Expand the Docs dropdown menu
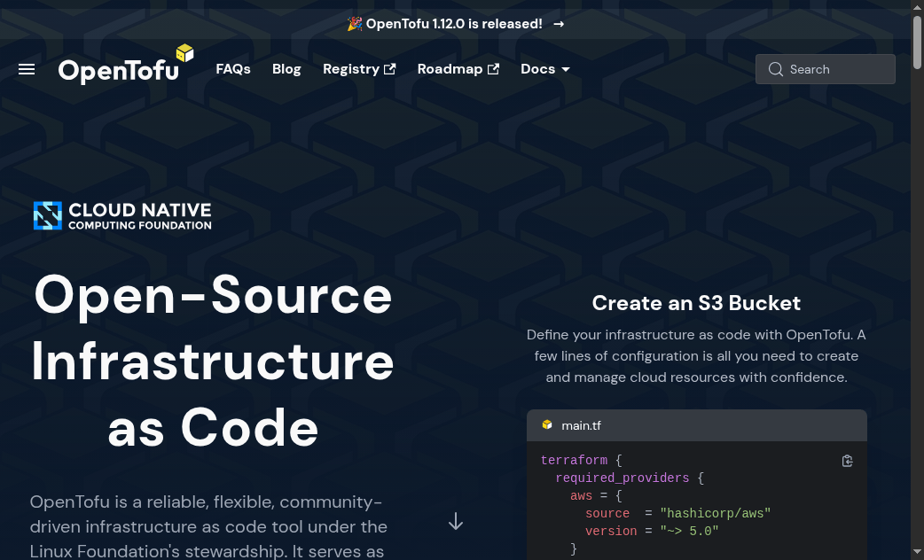 click(x=545, y=69)
